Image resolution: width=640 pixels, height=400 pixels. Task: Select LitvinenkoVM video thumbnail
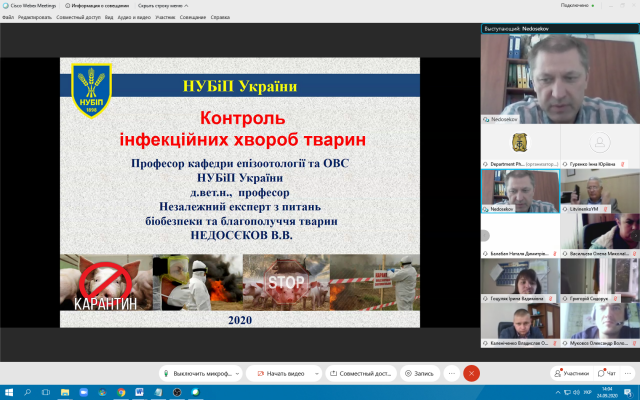tap(600, 191)
